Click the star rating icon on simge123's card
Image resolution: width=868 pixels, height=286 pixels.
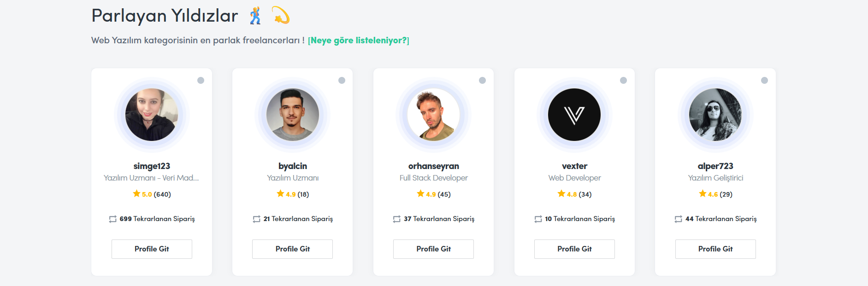[x=136, y=194]
